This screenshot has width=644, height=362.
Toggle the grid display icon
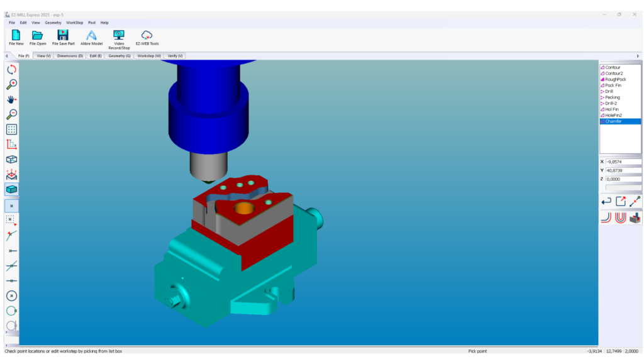click(x=11, y=129)
